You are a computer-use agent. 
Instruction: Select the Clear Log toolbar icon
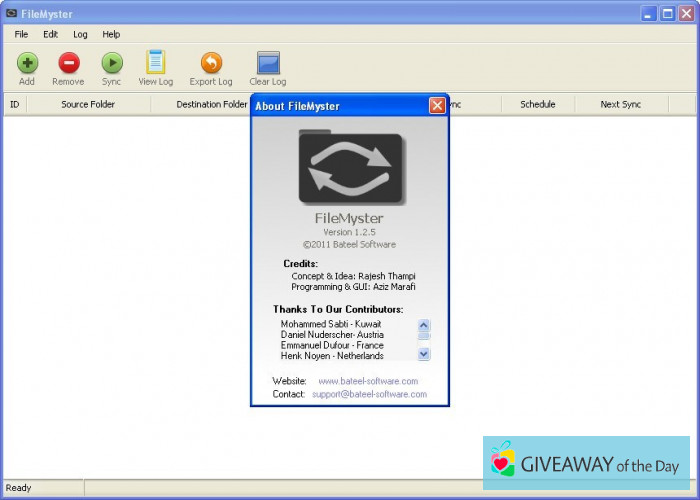[267, 63]
